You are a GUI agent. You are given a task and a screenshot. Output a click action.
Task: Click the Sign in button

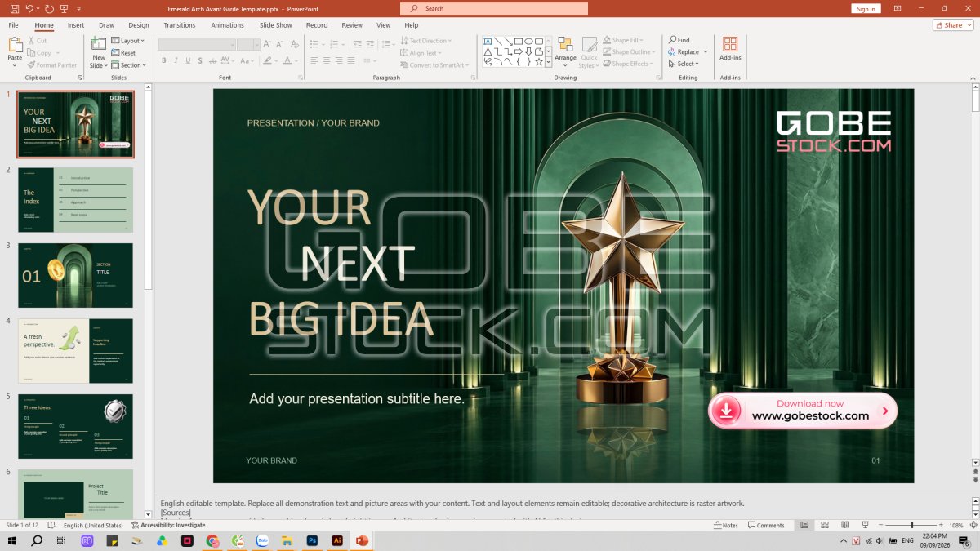pyautogui.click(x=866, y=8)
